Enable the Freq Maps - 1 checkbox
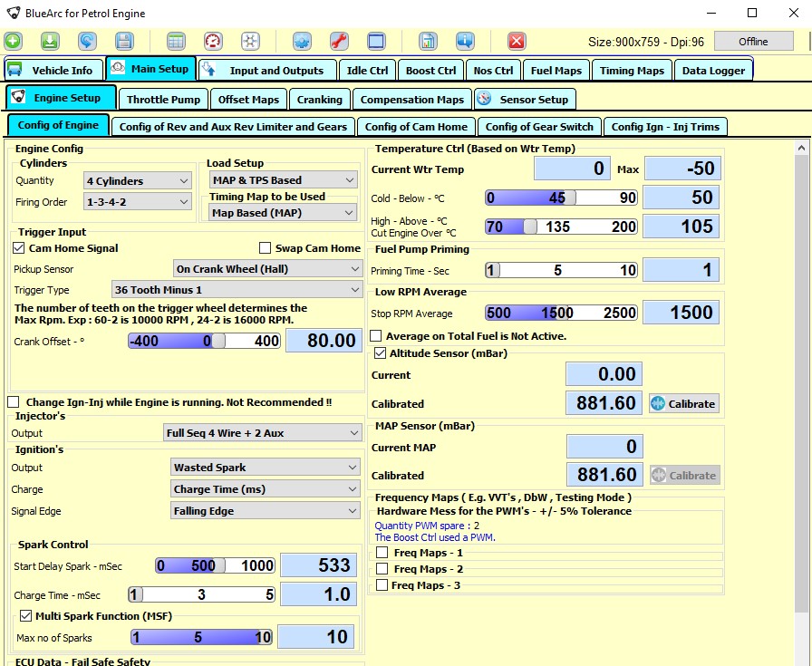Screen dimensions: 812x666 tap(383, 553)
